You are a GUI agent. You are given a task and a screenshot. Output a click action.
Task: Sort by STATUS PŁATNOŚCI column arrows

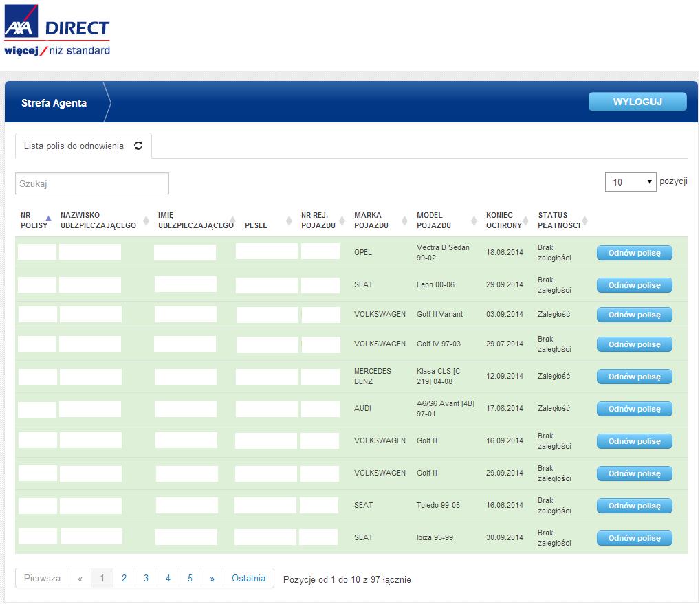point(584,221)
